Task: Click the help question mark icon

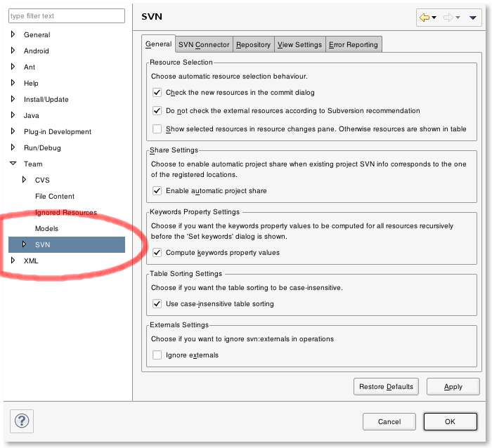Action: pos(22,421)
